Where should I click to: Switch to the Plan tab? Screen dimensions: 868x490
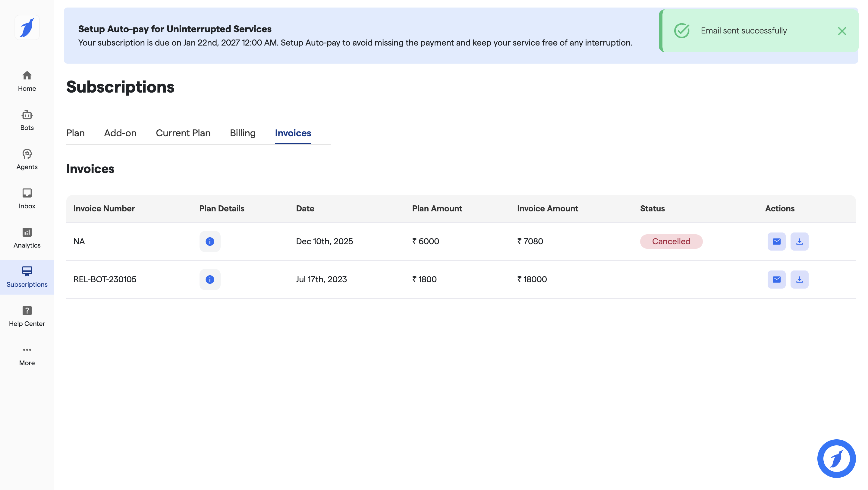(75, 133)
